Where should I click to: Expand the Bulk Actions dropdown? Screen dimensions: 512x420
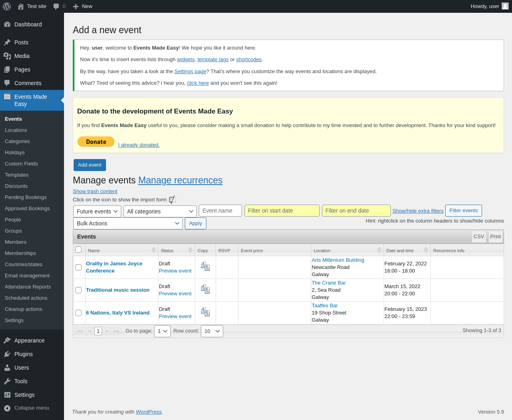pos(128,223)
